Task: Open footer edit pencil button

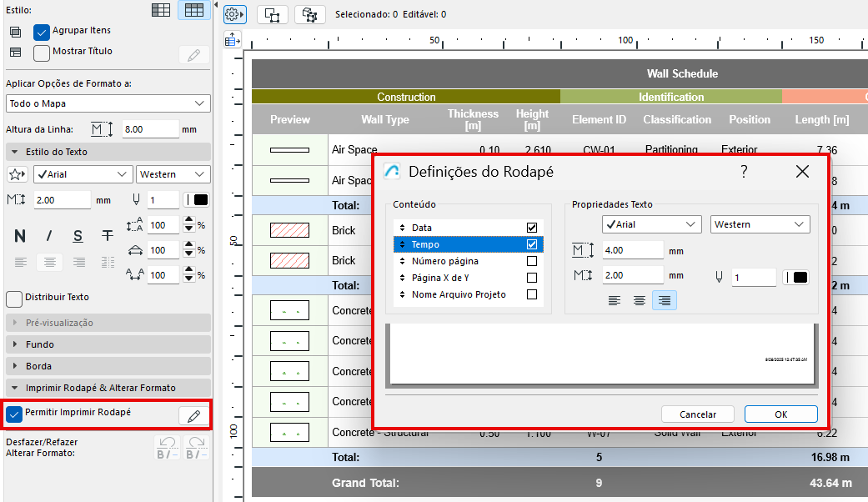Action: click(x=193, y=415)
